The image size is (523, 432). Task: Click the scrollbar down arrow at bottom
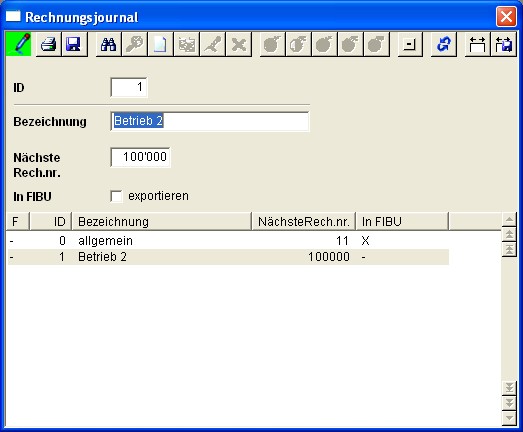[x=509, y=418]
